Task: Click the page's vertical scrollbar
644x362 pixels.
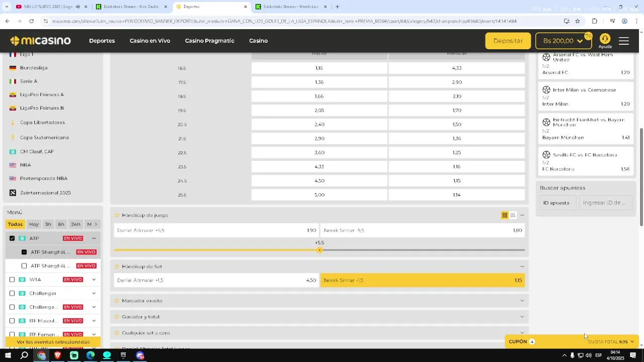Action: coord(641,177)
